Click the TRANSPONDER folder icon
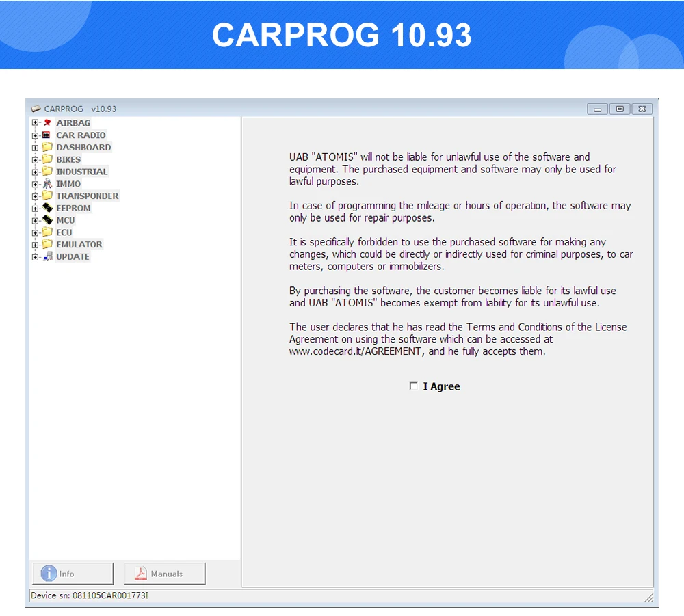Viewport: 684px width, 616px height. coord(48,196)
